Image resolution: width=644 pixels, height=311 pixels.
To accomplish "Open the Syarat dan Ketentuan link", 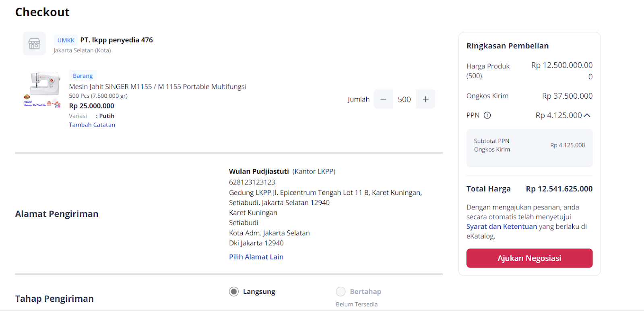I will pos(502,226).
